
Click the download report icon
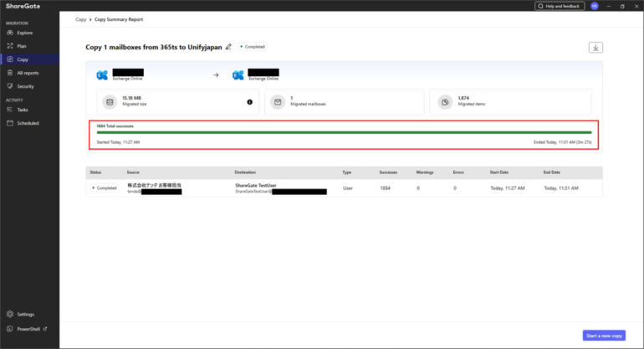coord(595,48)
